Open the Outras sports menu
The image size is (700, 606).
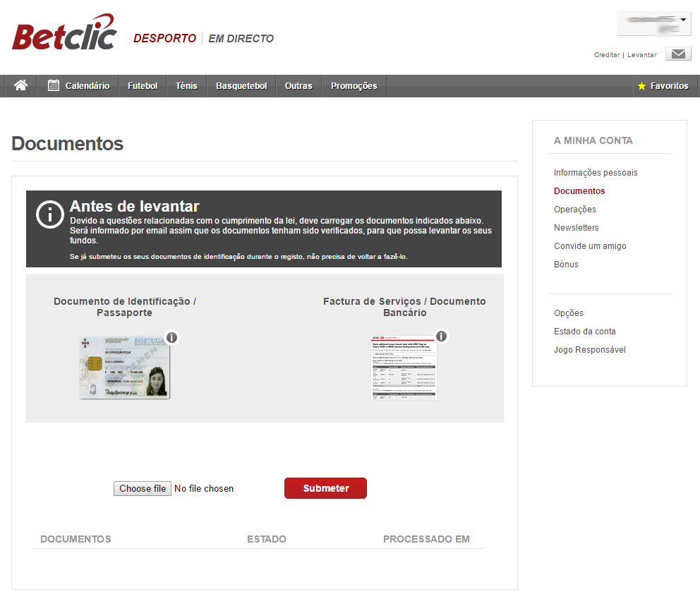click(x=298, y=86)
